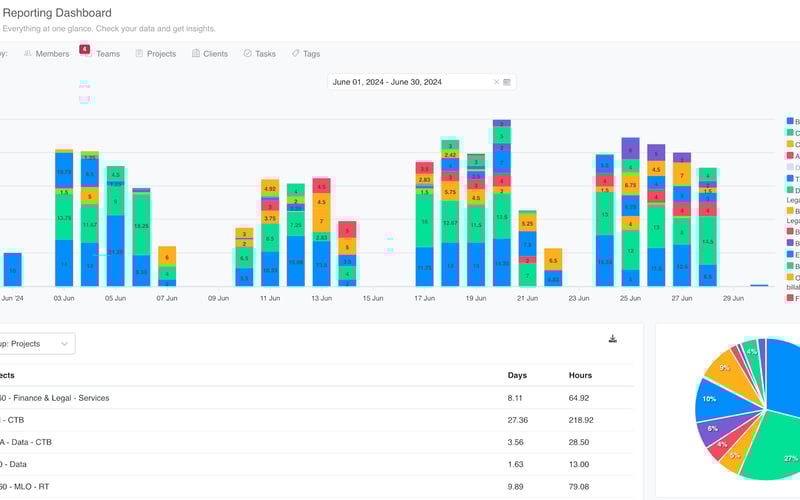This screenshot has width=800, height=500.
Task: Click the 17 Jun axis label
Action: click(x=424, y=298)
